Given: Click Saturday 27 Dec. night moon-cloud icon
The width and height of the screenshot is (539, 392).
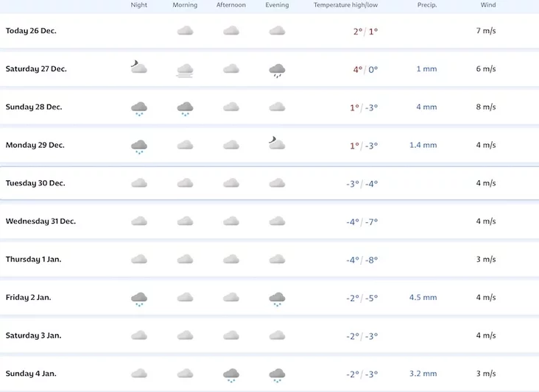Looking at the screenshot, I should click(138, 68).
